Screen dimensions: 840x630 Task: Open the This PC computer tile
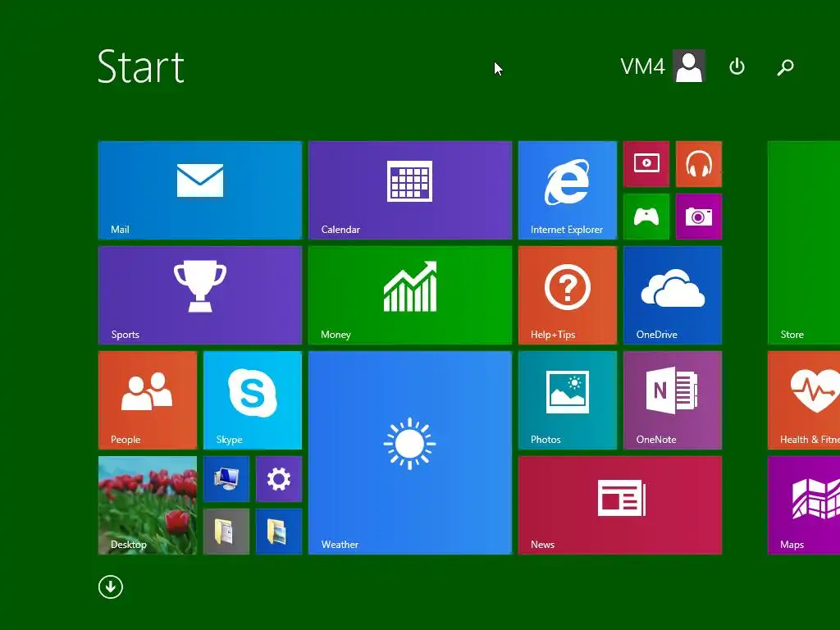226,479
